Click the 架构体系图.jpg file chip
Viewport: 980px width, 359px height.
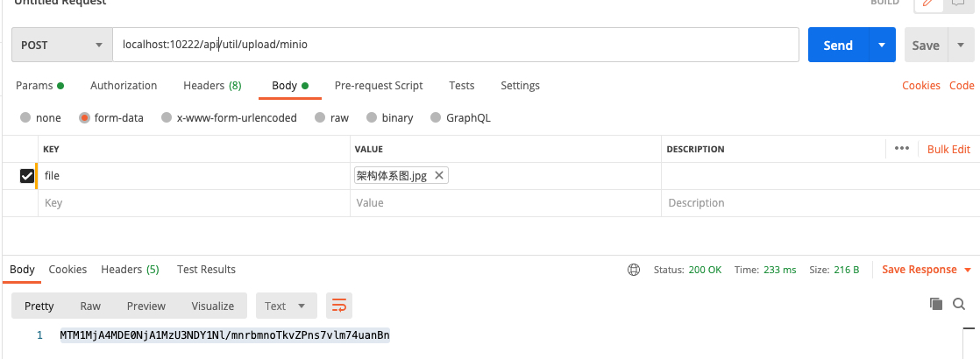pyautogui.click(x=401, y=176)
